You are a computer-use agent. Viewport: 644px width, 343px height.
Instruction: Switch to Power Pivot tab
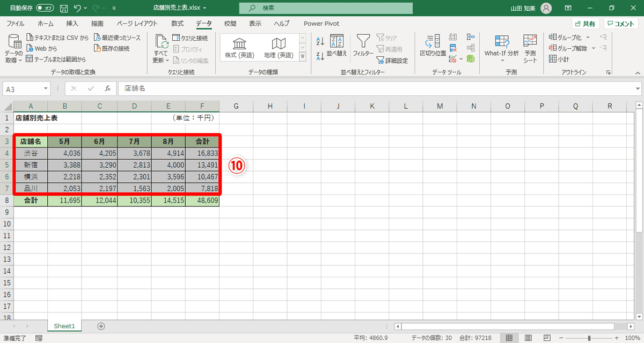pos(321,24)
